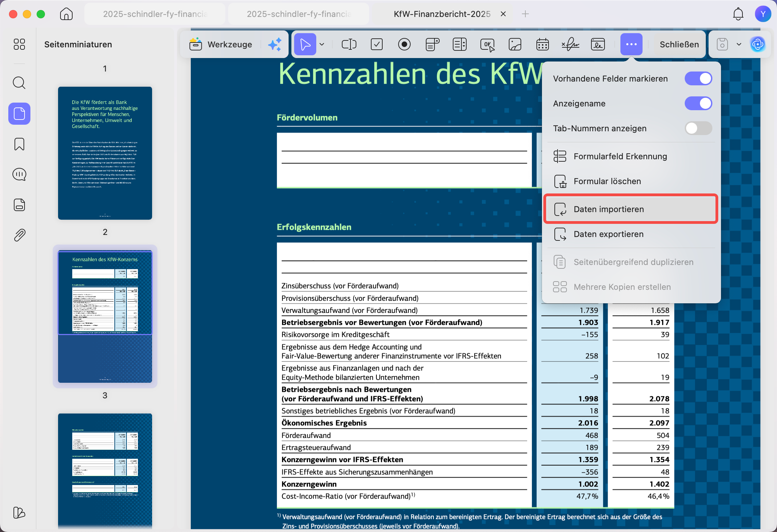
Task: Open the form fields panel icon in the sidebar
Action: (19, 205)
